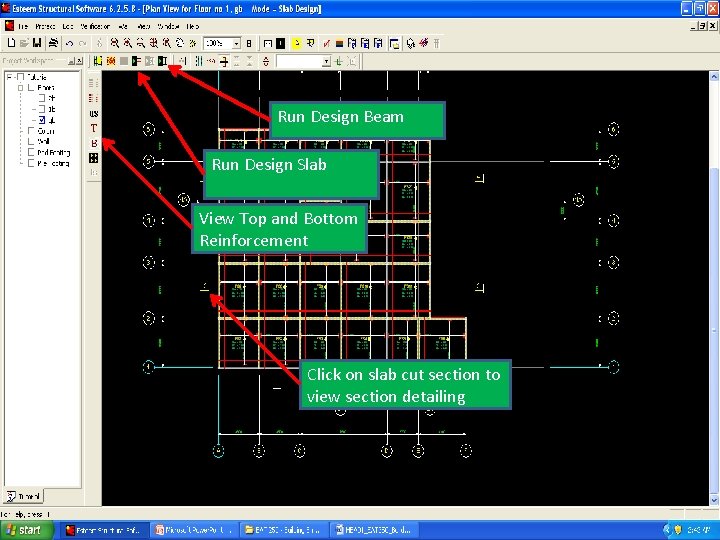This screenshot has height=540, width=720.
Task: Click the green plus icon beside the empty combo box
Action: (x=339, y=61)
